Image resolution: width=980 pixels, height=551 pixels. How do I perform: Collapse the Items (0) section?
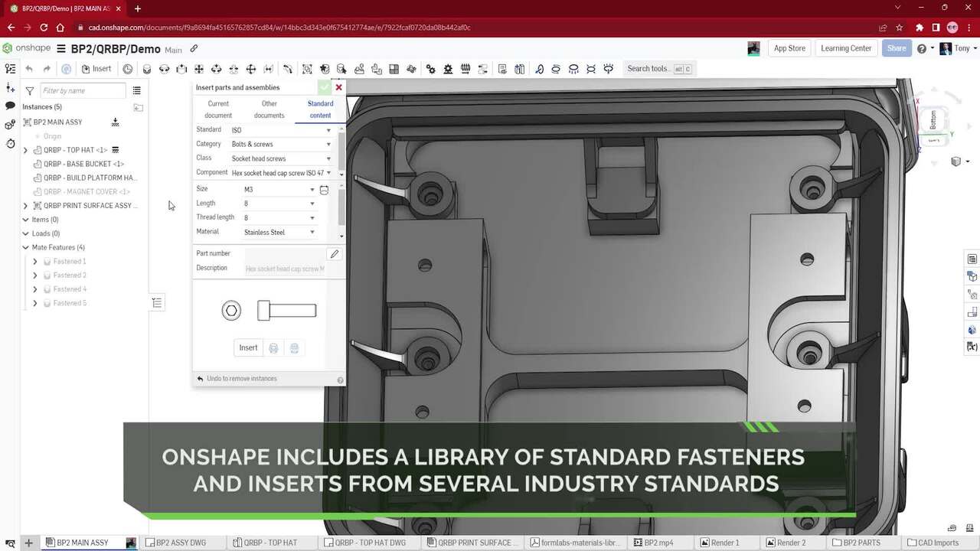pyautogui.click(x=25, y=220)
